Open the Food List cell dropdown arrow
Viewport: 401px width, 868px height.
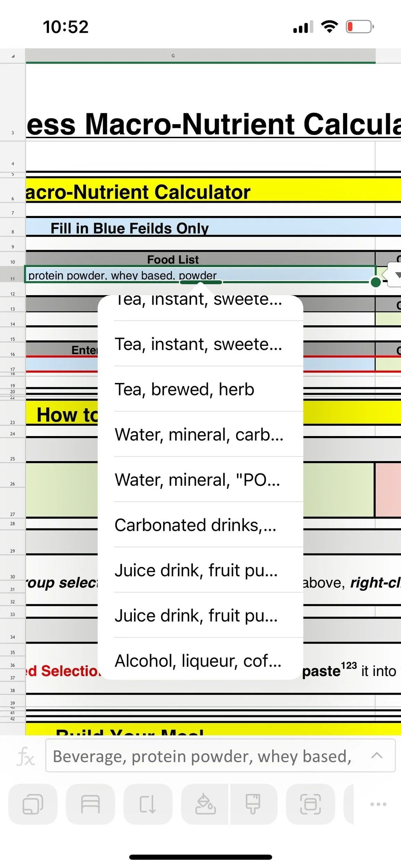[x=396, y=275]
